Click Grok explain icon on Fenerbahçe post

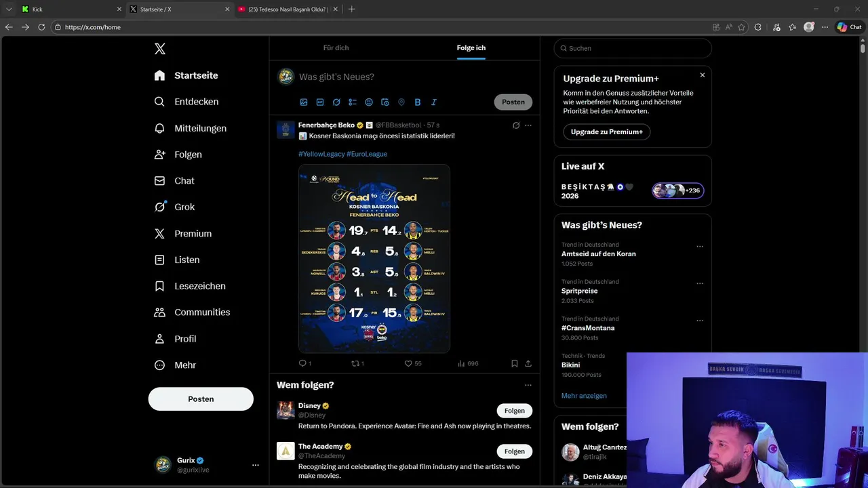(x=516, y=125)
